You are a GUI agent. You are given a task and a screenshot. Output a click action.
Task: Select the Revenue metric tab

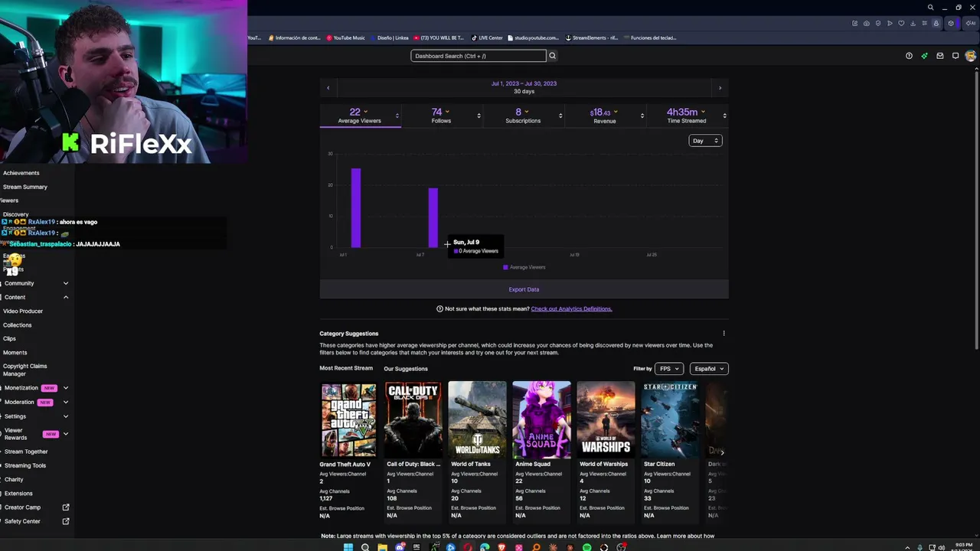click(605, 116)
